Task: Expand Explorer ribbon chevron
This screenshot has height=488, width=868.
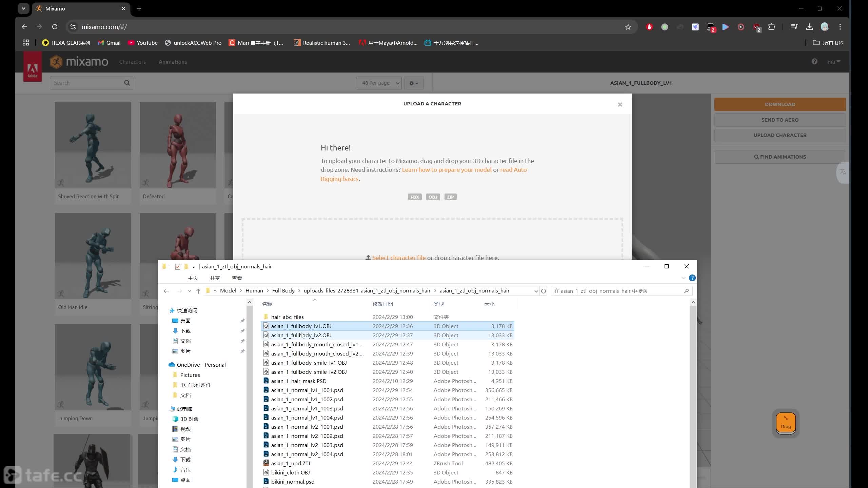Action: [x=683, y=278]
